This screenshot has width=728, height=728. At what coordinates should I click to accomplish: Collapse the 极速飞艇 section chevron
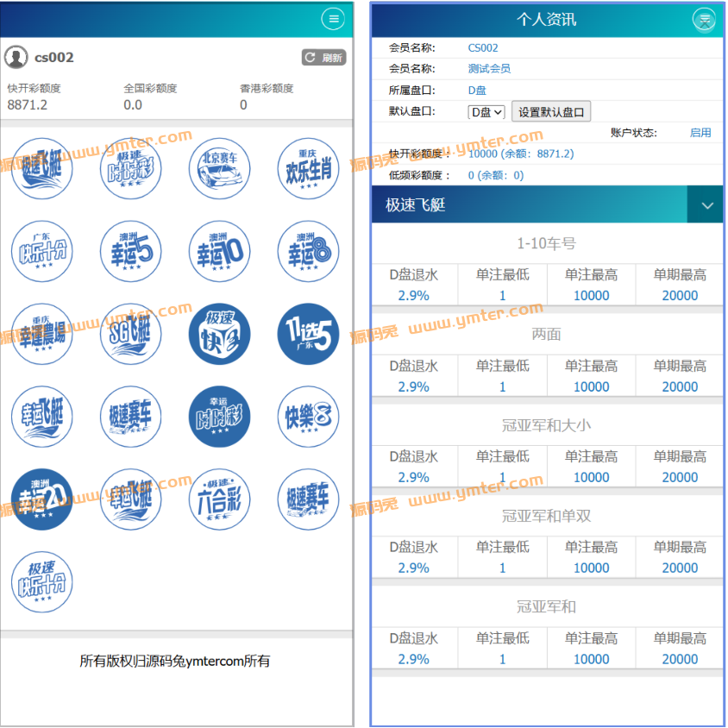(x=706, y=204)
